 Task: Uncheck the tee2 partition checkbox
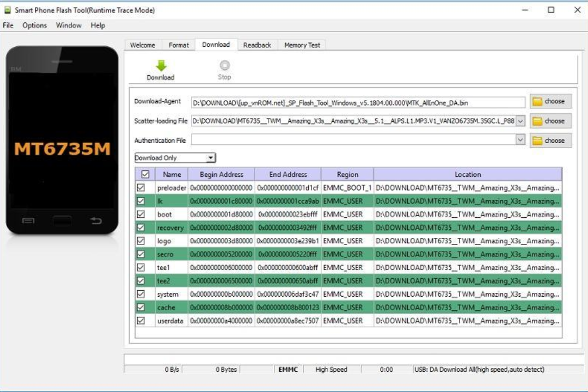tap(140, 281)
